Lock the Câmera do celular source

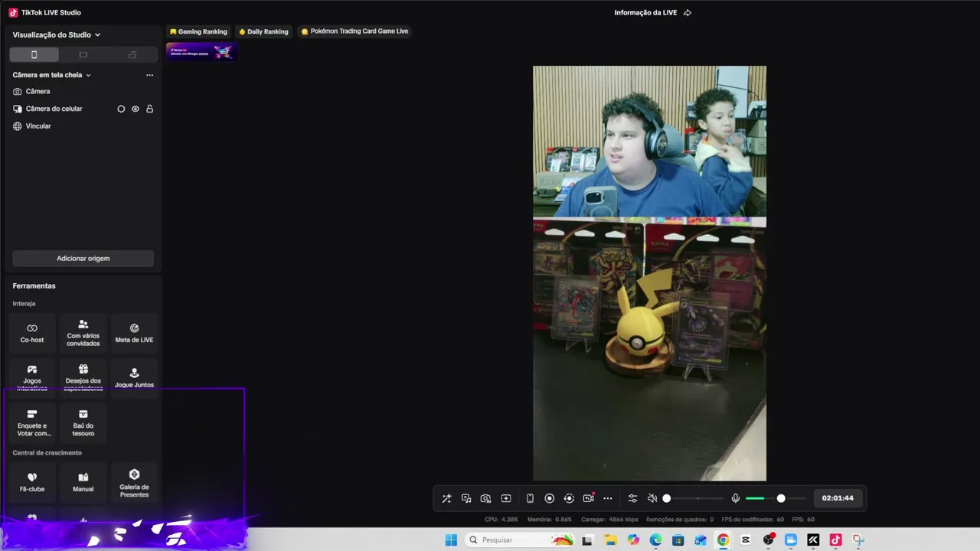click(149, 109)
